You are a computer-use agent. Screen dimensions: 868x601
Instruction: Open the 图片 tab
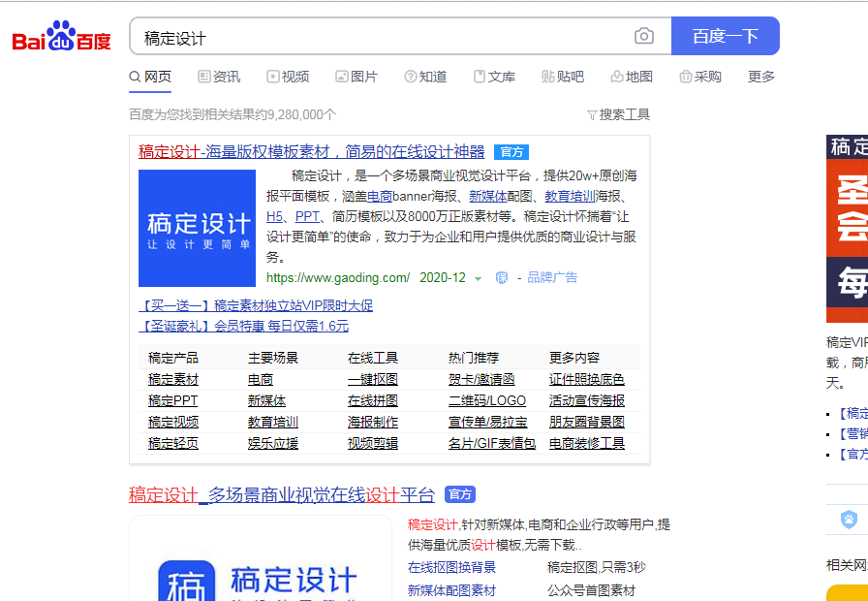356,77
